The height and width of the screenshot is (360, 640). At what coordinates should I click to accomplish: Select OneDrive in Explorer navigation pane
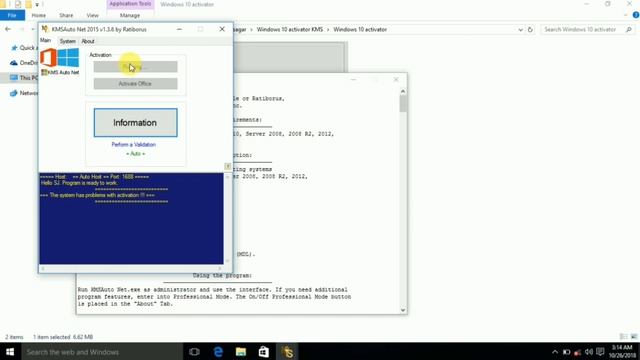point(24,63)
